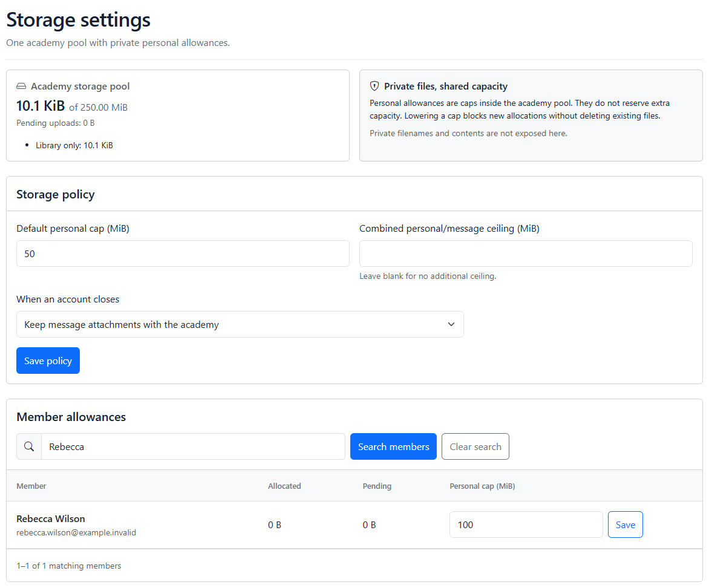The image size is (709, 588).
Task: Click 'Leave blank for no additional ceiling.' hint
Action: click(428, 276)
